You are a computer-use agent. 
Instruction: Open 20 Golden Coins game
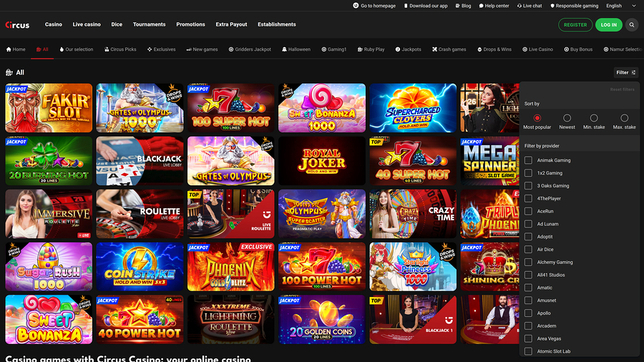[322, 319]
